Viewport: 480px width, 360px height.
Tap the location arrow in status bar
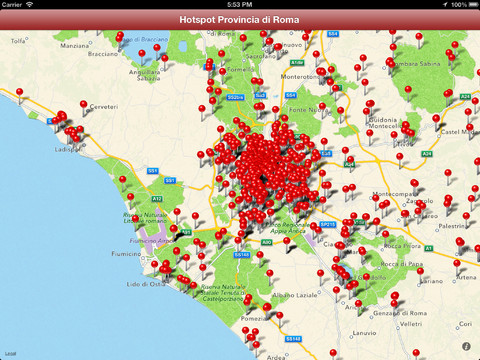[x=445, y=4]
